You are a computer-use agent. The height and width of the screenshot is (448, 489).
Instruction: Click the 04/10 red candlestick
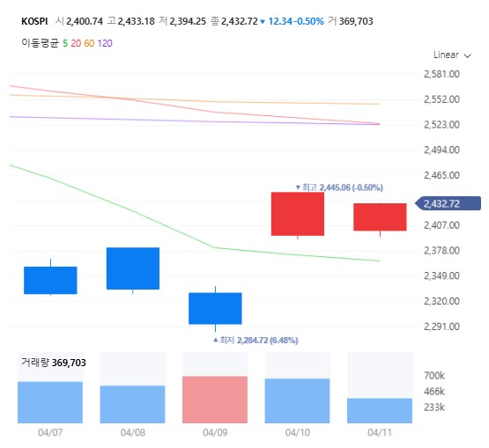click(x=298, y=214)
